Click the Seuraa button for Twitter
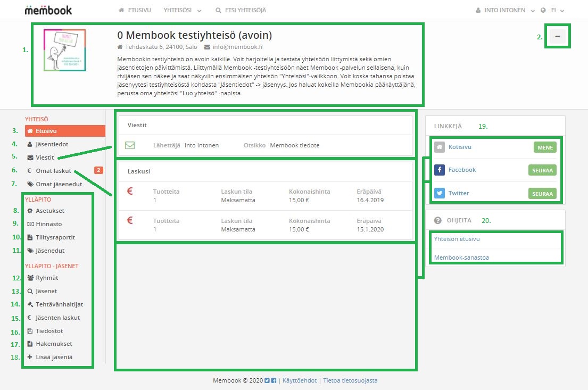Viewport: 588px width, 390px height. click(542, 194)
